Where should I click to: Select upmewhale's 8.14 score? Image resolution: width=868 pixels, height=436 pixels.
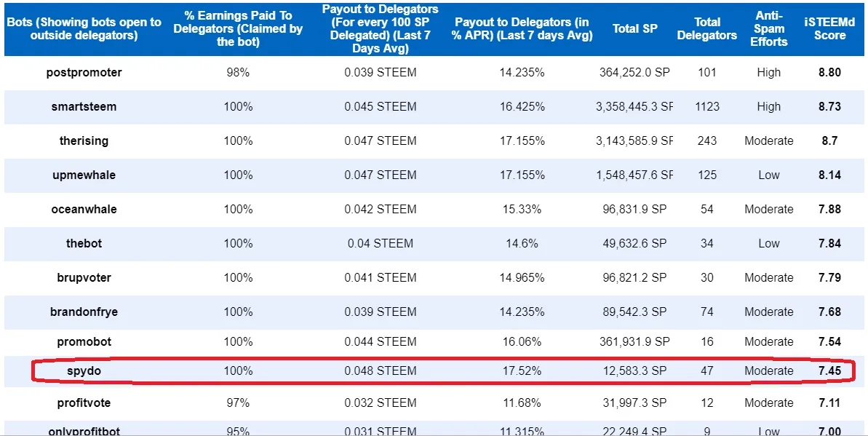pos(830,175)
